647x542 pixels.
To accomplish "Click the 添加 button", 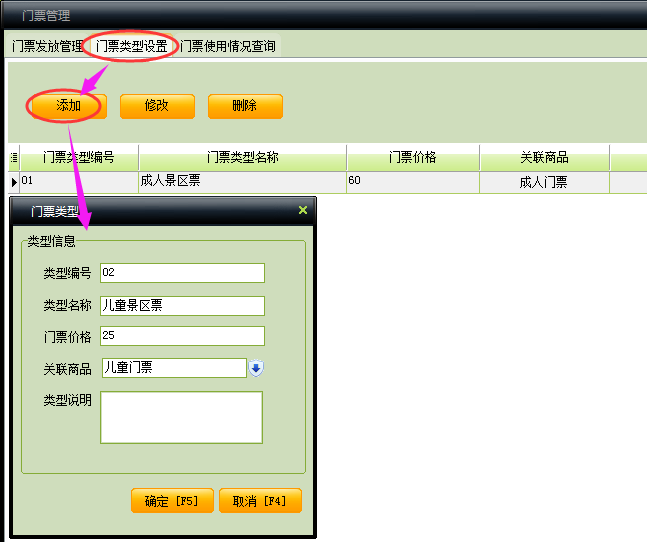I will click(x=69, y=106).
